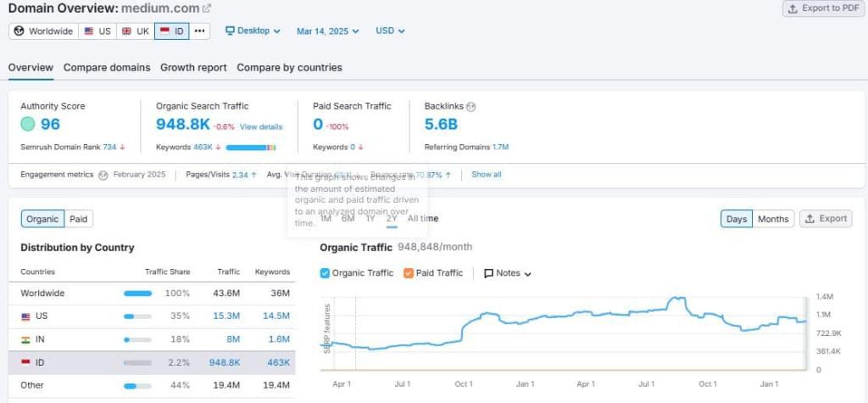Click the keywords position distribution bar

251,148
